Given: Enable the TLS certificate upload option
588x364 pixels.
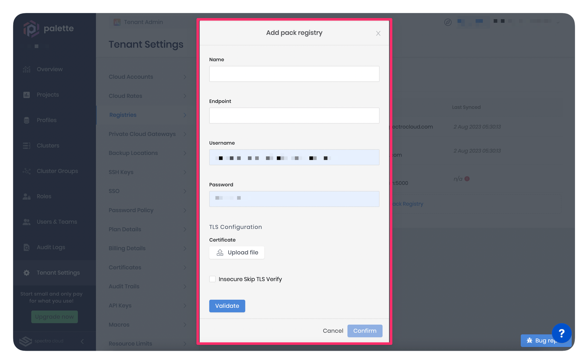Looking at the screenshot, I should coord(237,252).
